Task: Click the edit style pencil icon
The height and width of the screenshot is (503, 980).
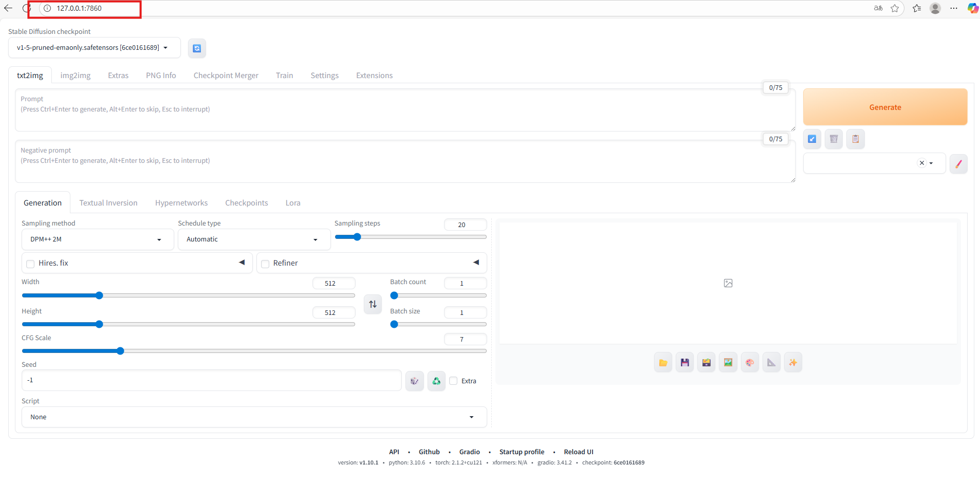Action: coord(958,164)
